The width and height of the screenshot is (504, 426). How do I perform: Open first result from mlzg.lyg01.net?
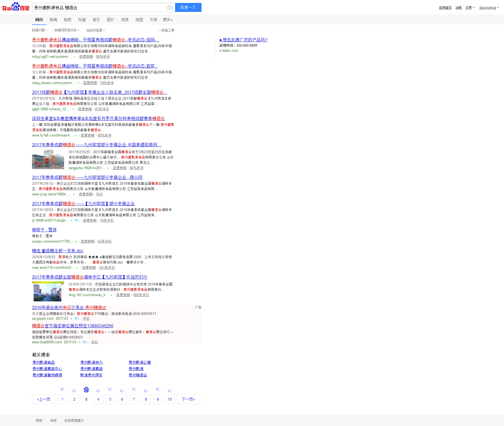click(x=96, y=40)
